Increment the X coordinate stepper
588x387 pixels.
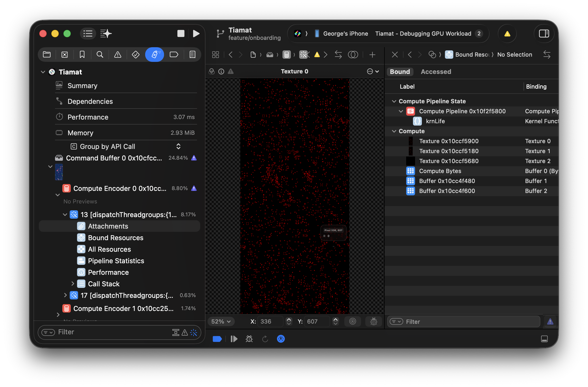(289, 319)
